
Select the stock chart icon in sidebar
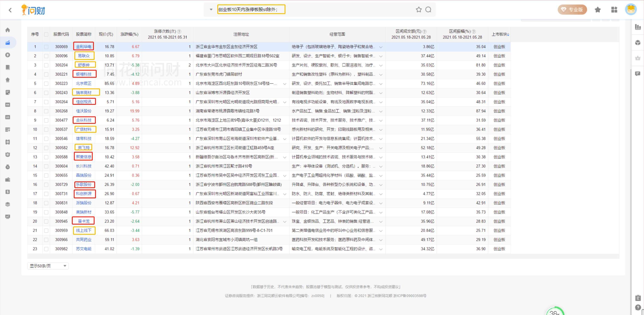click(8, 43)
